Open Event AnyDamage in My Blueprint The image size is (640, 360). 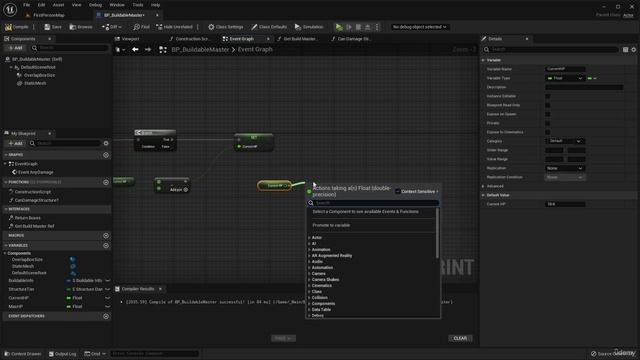[36, 172]
